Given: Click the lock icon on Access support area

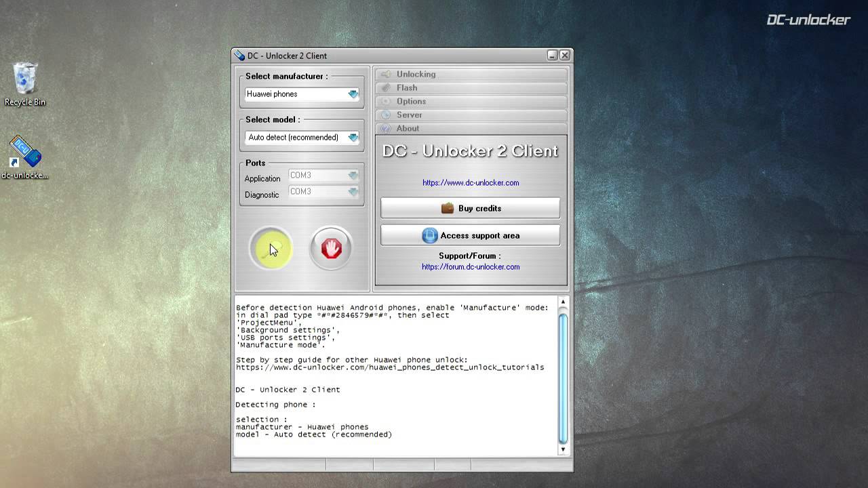Looking at the screenshot, I should tap(429, 235).
